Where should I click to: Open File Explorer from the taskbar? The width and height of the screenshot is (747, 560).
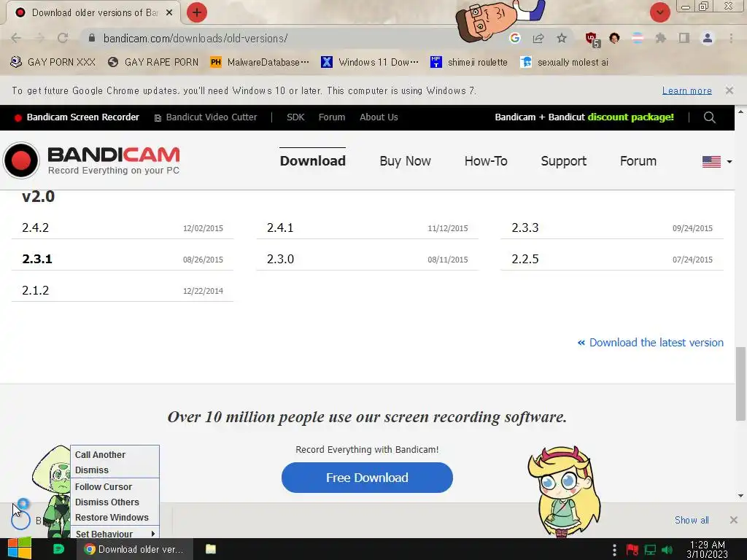tap(211, 549)
